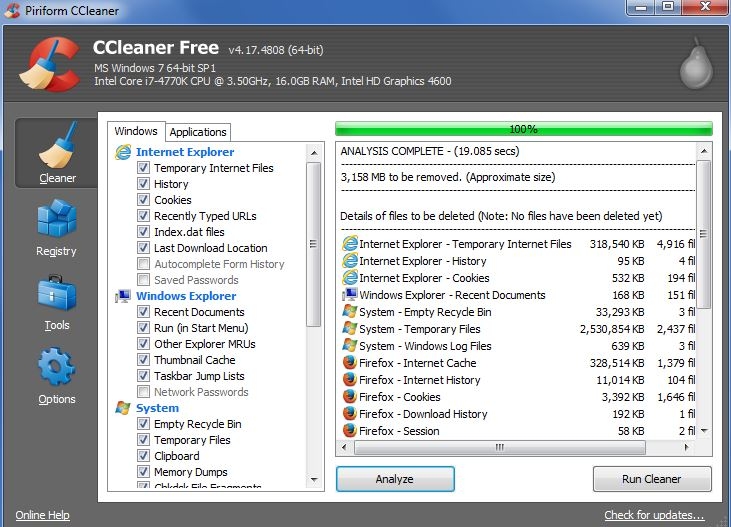
Task: Toggle System Temporary Files checkbox
Action: pos(144,440)
